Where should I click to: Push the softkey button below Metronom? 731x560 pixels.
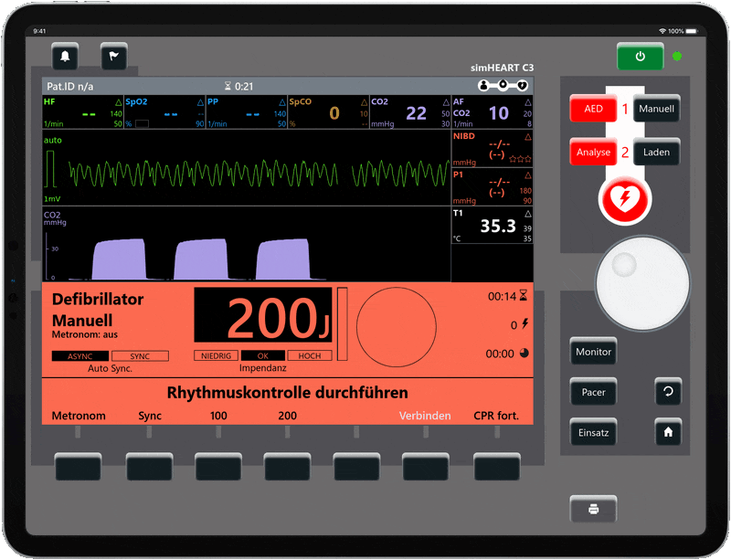(x=78, y=466)
